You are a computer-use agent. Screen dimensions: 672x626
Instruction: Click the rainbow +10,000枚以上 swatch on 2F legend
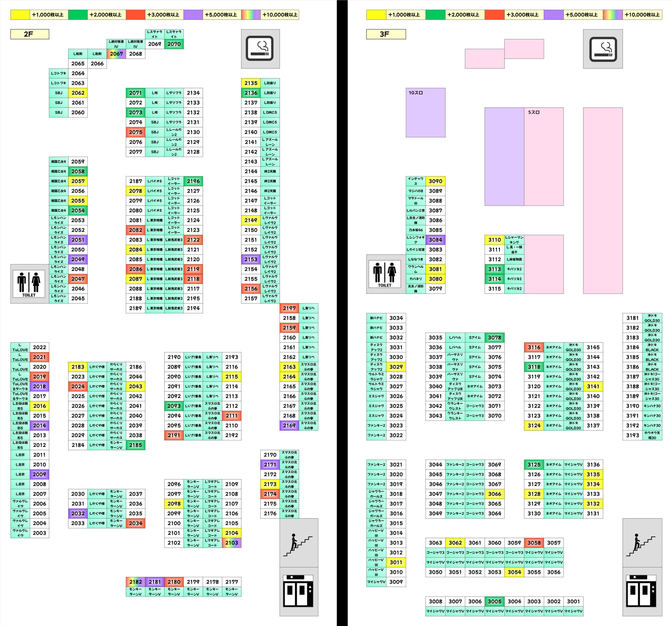[x=250, y=14]
